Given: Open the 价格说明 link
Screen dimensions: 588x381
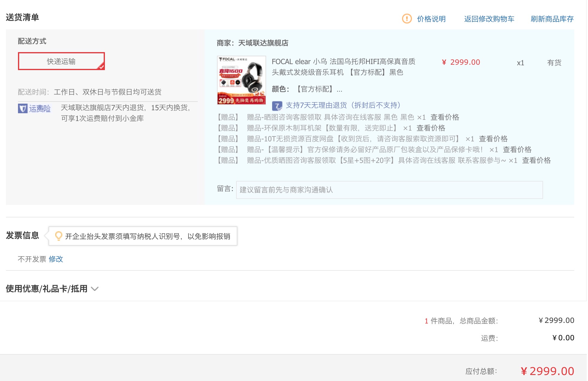Looking at the screenshot, I should coord(431,19).
